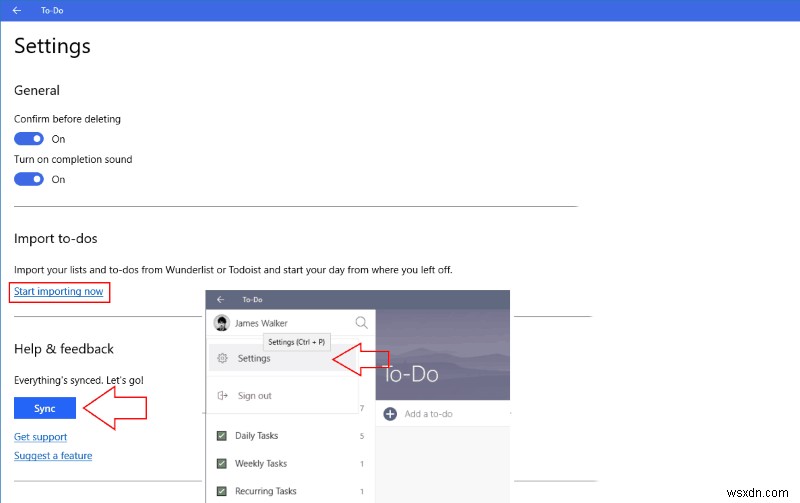Screen dimensions: 800x503
Task: Open the Weekly Tasks list
Action: pyautogui.click(x=290, y=464)
